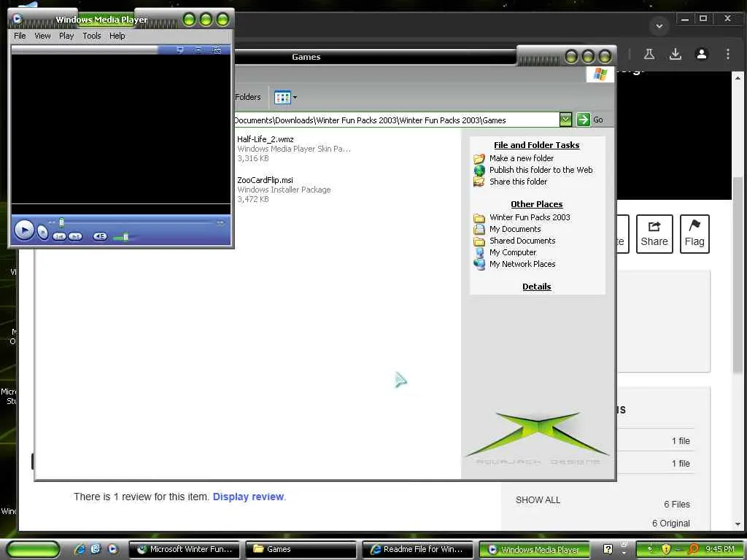Toggle the Folders pane in Games window
Viewport: 747px width, 560px height.
click(248, 97)
